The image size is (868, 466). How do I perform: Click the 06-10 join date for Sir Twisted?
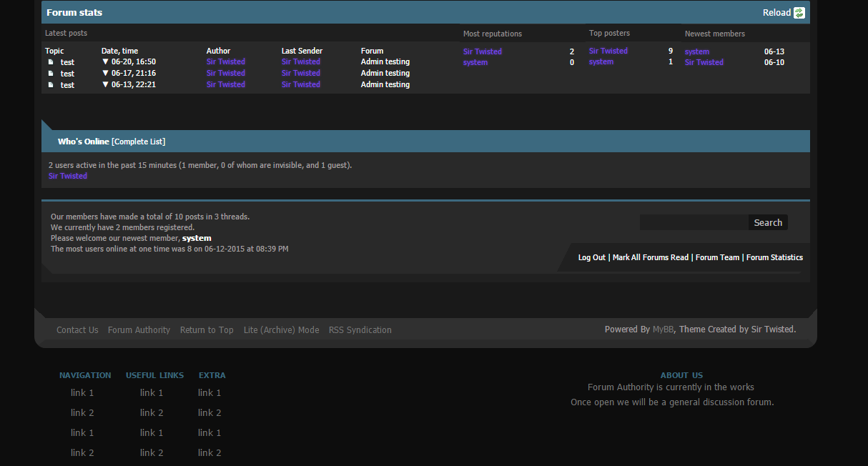[x=774, y=63]
